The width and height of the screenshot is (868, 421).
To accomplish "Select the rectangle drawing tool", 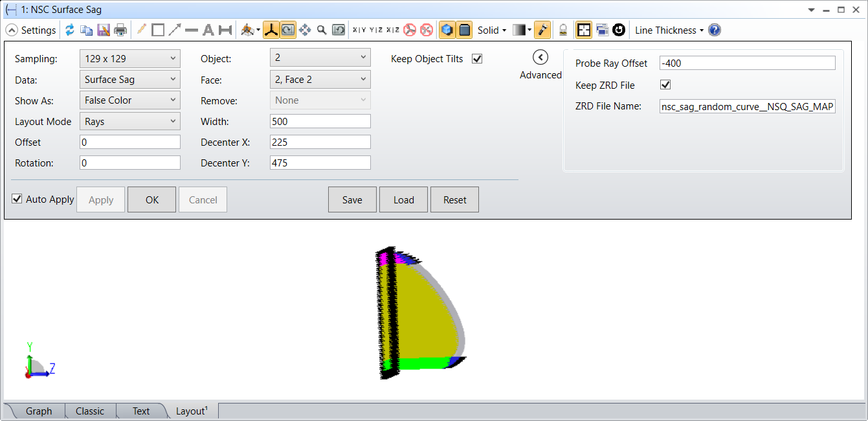I will (158, 30).
